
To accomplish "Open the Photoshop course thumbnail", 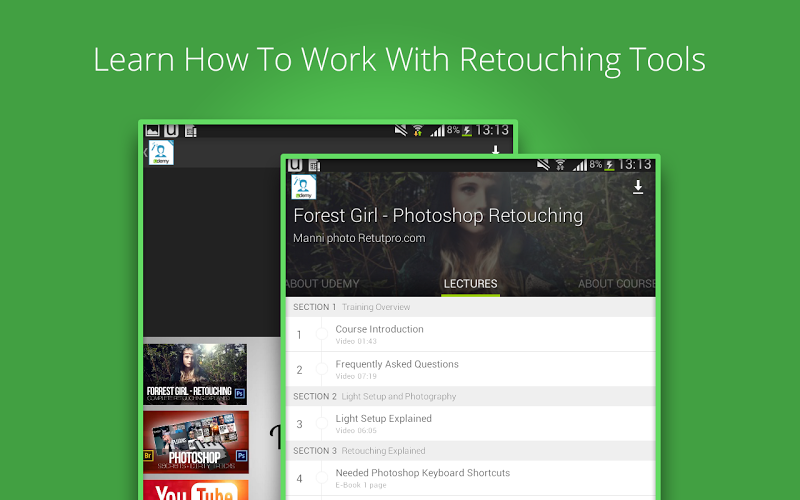I will 196,441.
